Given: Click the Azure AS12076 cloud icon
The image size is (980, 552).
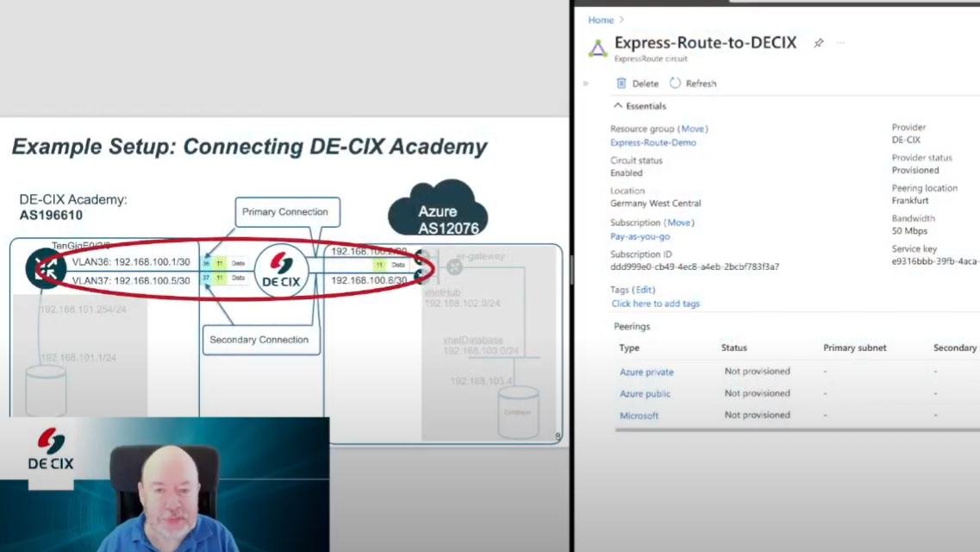Looking at the screenshot, I should 439,210.
